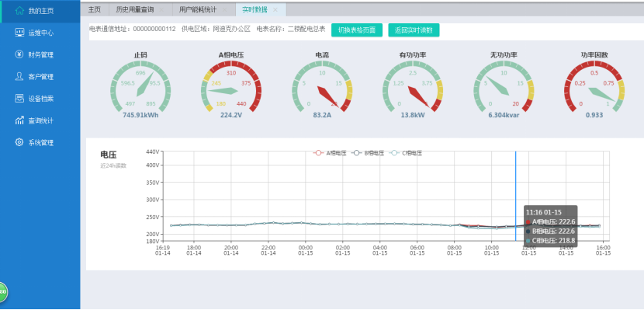
Task: Click the 供电区域：阿迪克办公区 text
Action: pyautogui.click(x=216, y=30)
